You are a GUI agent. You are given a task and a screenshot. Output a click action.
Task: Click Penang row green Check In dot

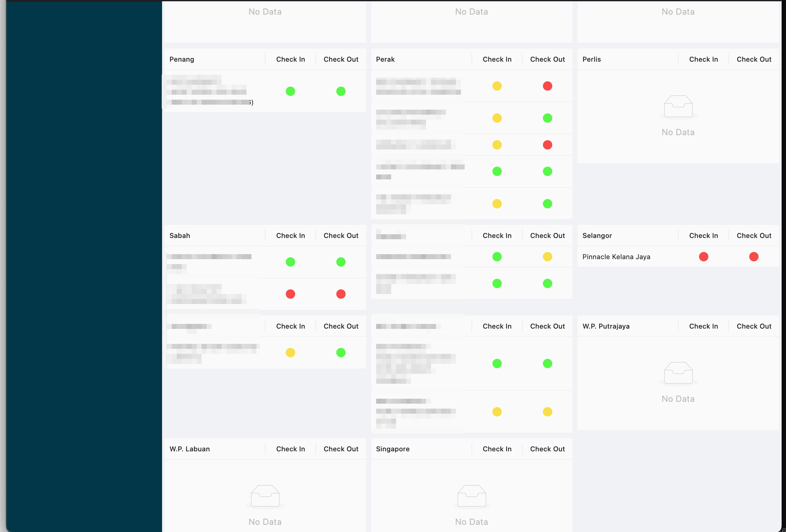tap(290, 91)
